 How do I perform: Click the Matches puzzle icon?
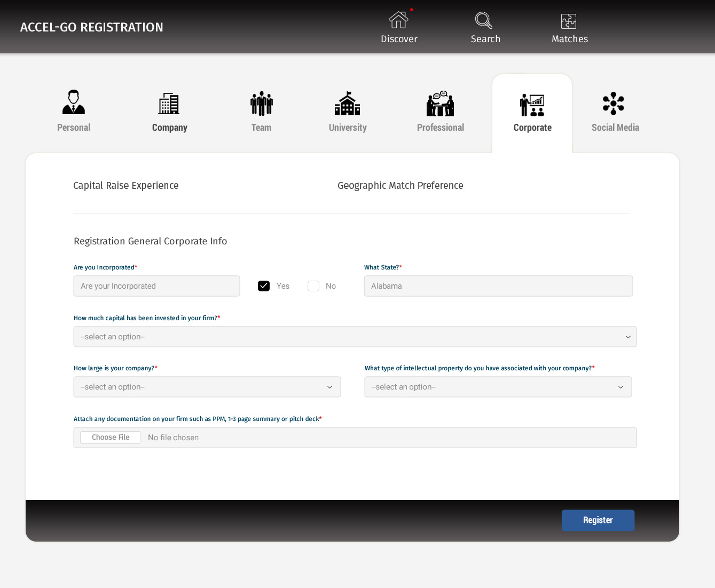pyautogui.click(x=569, y=21)
